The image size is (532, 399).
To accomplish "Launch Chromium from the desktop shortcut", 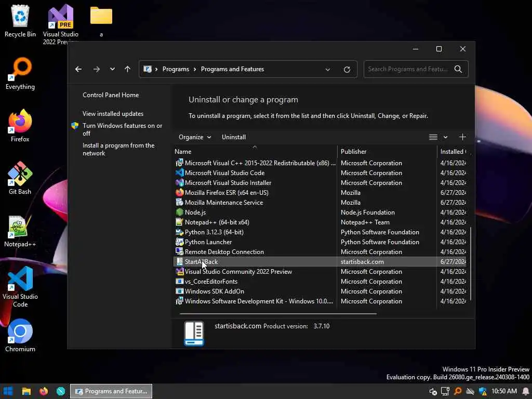I will tap(20, 336).
